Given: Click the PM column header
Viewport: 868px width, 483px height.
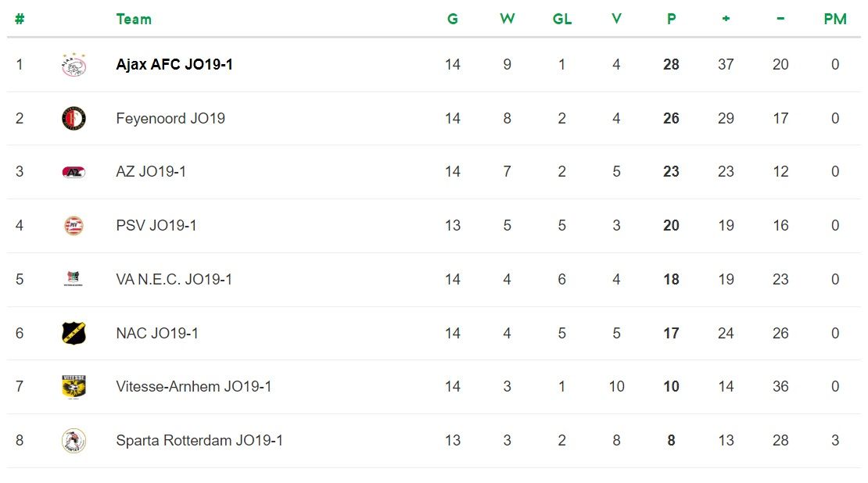Looking at the screenshot, I should tap(835, 20).
